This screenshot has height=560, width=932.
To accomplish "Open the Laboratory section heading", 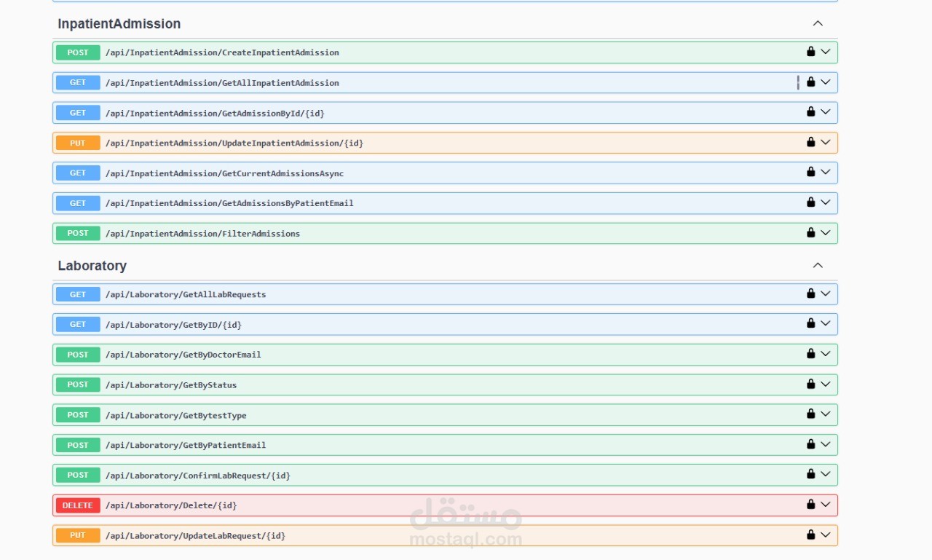I will tap(92, 266).
